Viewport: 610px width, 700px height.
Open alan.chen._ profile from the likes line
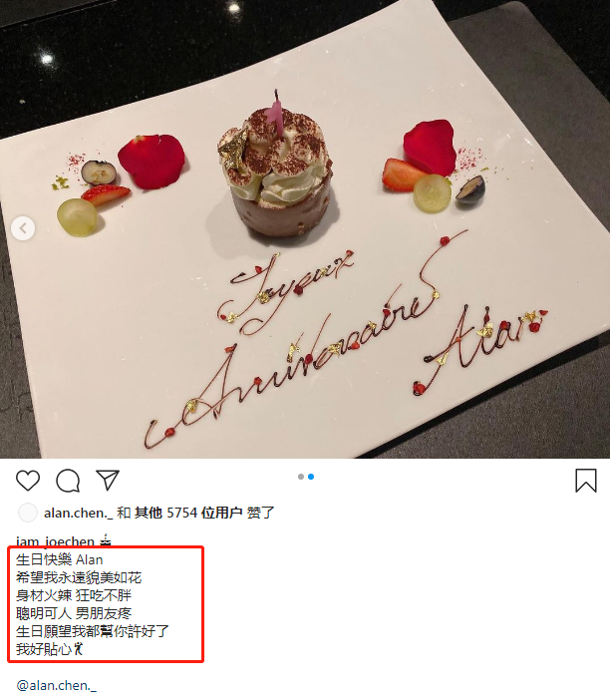click(79, 513)
